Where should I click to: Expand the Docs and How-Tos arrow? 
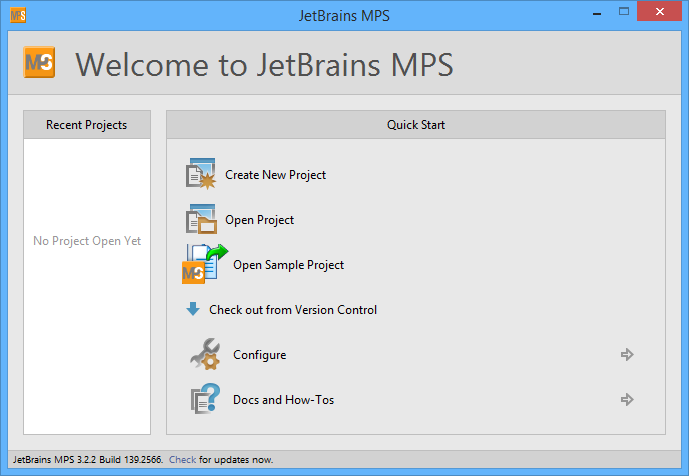tap(627, 400)
